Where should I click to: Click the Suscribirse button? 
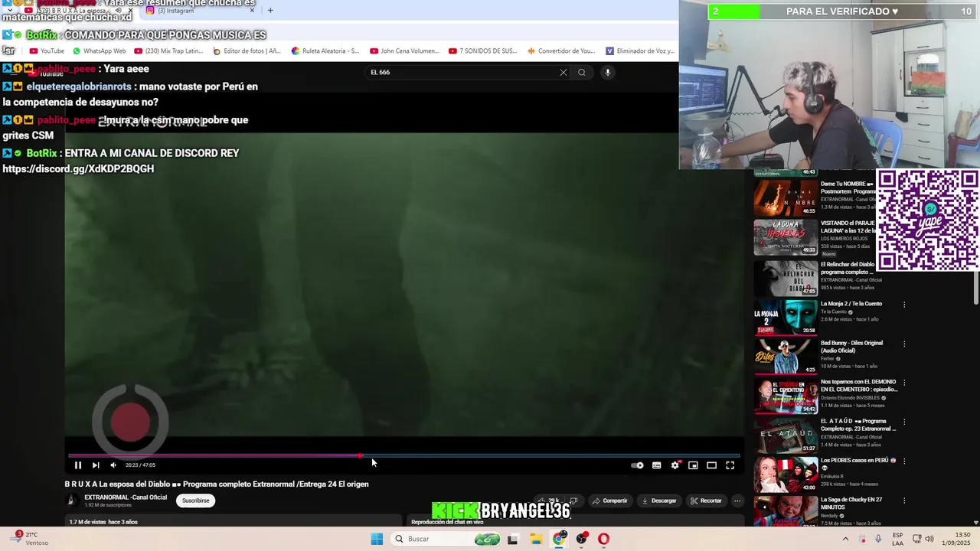click(195, 500)
